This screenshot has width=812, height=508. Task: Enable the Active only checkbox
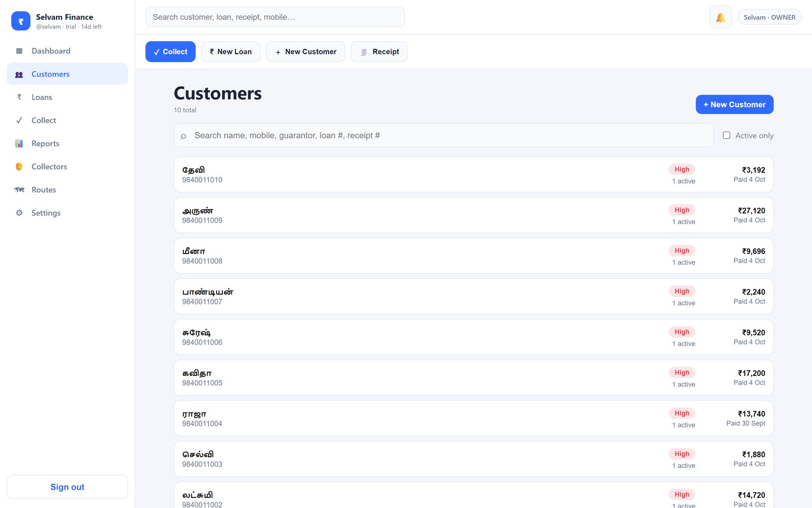[727, 135]
